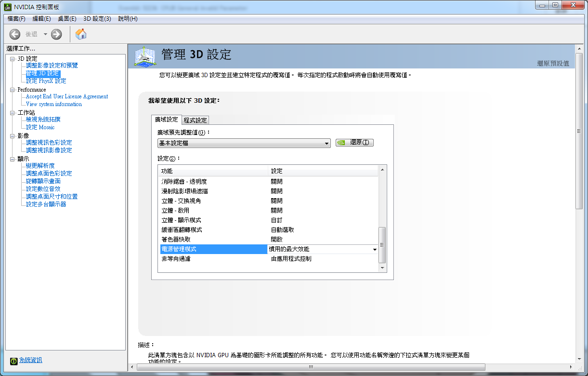Image resolution: width=588 pixels, height=376 pixels.
Task: Click the settings list scrollbar thumb
Action: [382, 245]
